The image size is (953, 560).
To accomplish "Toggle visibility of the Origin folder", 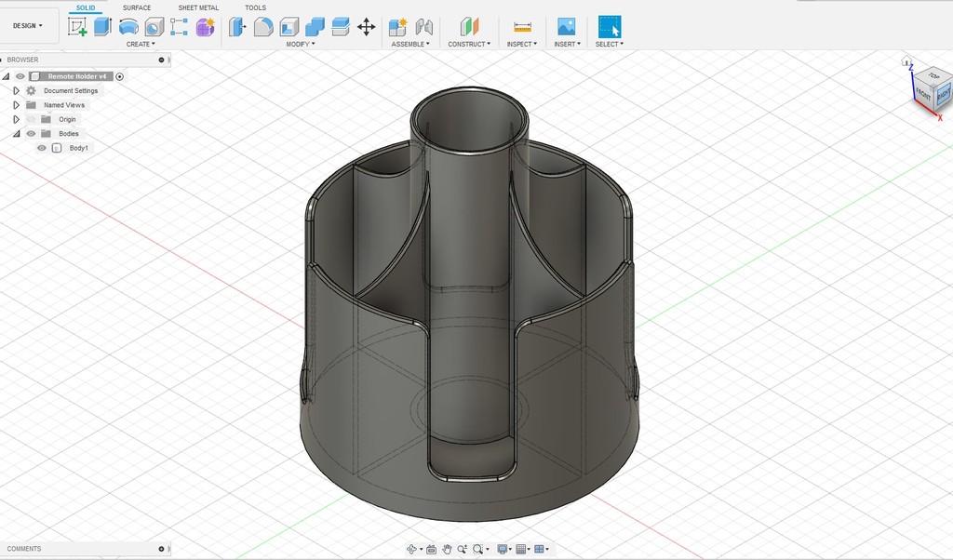I will pos(31,119).
